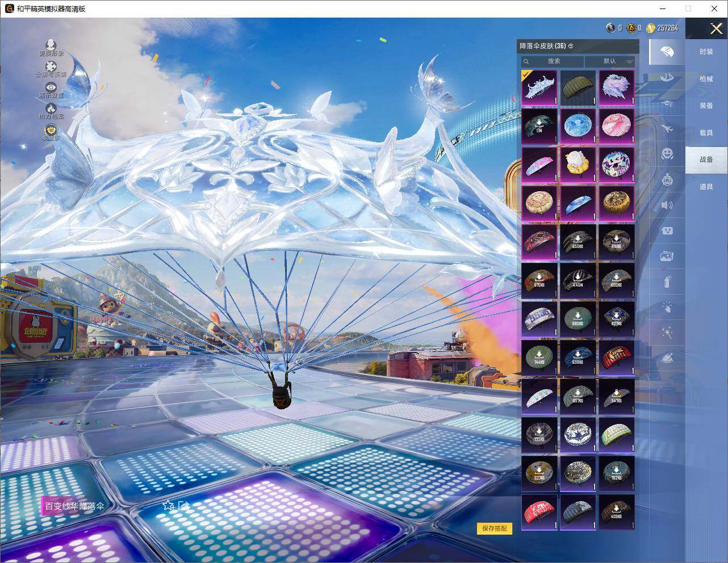This screenshot has width=728, height=563.
Task: Download the parachute skin labeled 870KB
Action: pos(539,281)
